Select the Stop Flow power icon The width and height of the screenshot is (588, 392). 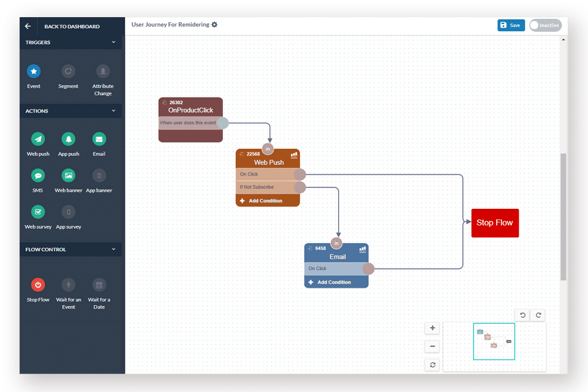pyautogui.click(x=38, y=285)
